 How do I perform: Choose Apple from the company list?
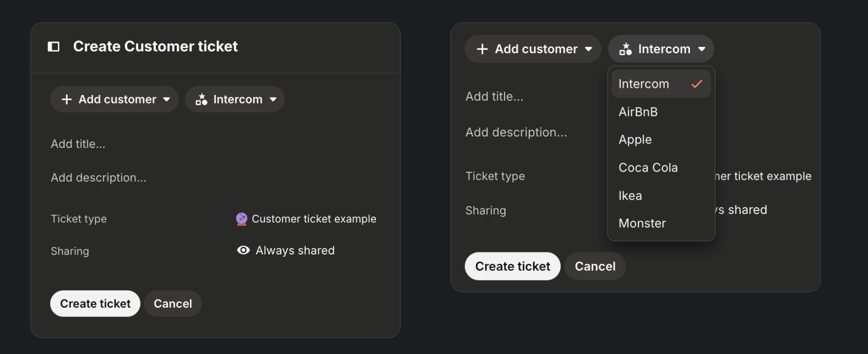(x=661, y=140)
